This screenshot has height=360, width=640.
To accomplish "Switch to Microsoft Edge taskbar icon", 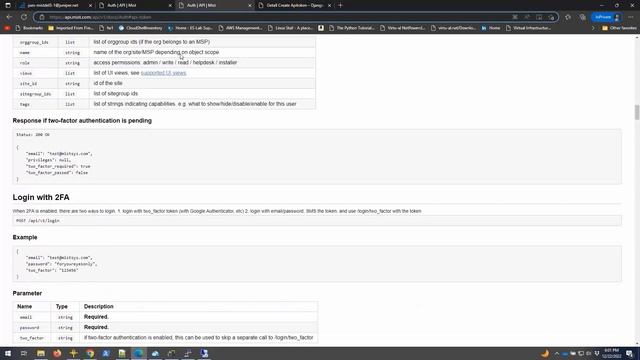I will tap(139, 353).
